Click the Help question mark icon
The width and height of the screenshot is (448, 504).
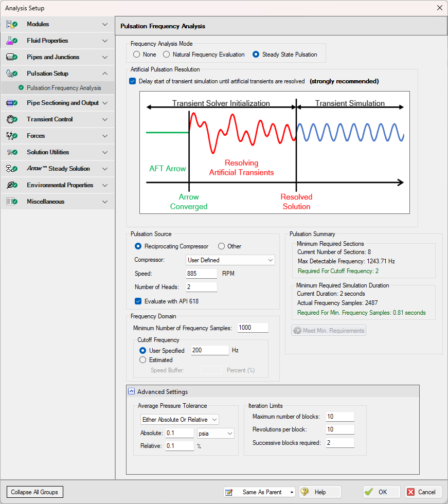(x=304, y=492)
